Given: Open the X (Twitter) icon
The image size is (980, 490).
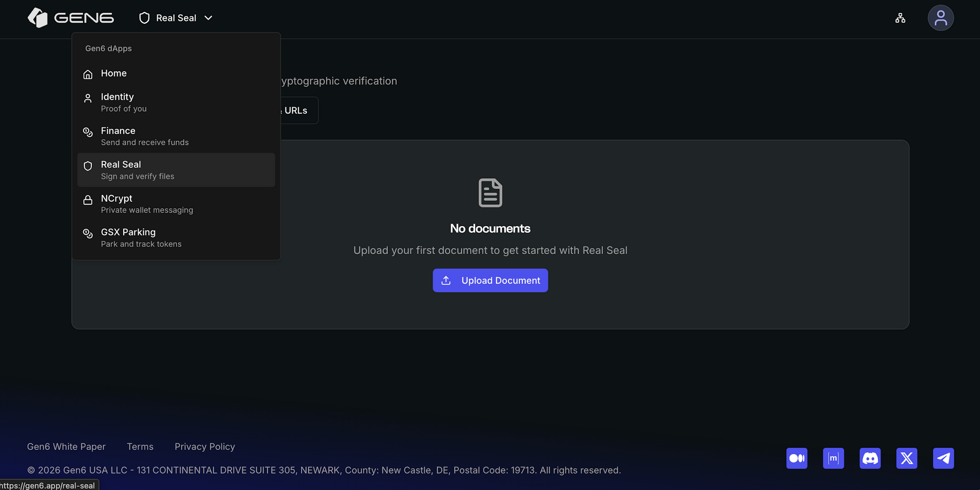Looking at the screenshot, I should (907, 458).
